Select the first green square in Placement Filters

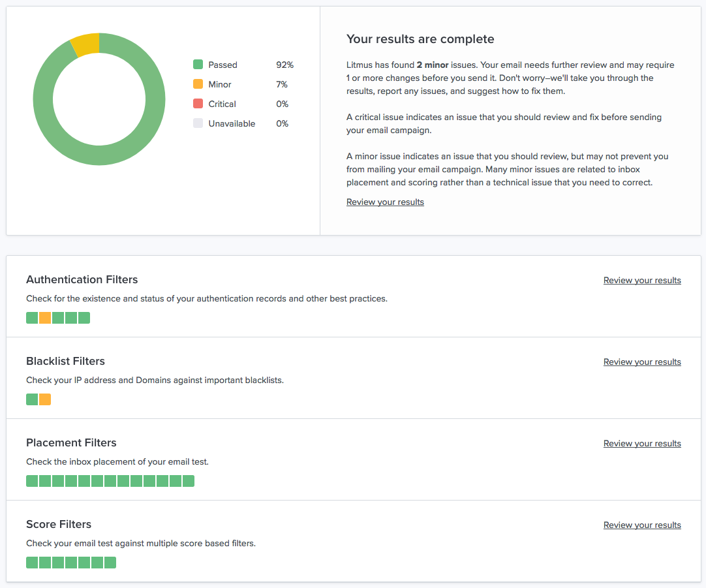pos(32,481)
